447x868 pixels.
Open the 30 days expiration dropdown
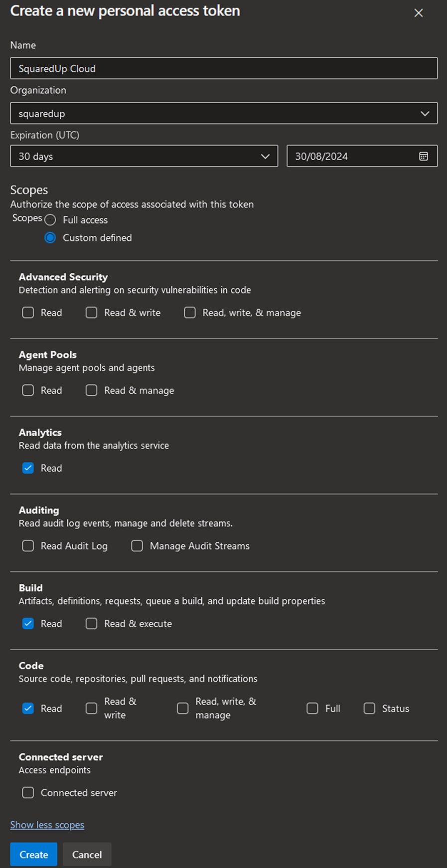[144, 156]
